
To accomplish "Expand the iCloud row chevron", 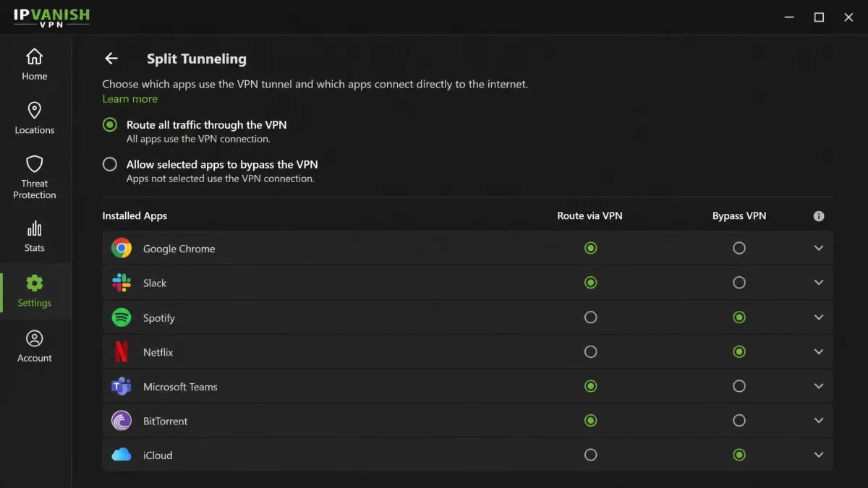I will (x=819, y=455).
